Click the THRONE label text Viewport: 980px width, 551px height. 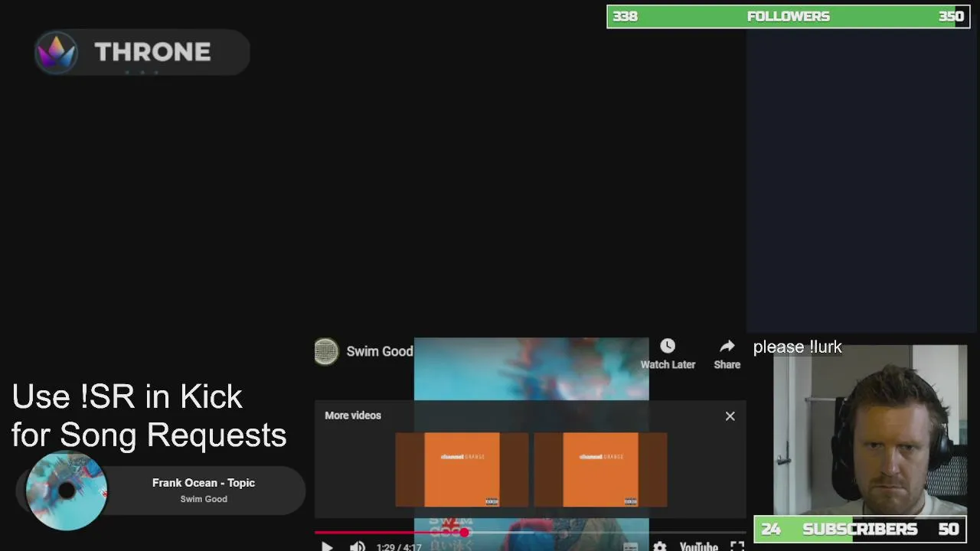[152, 52]
